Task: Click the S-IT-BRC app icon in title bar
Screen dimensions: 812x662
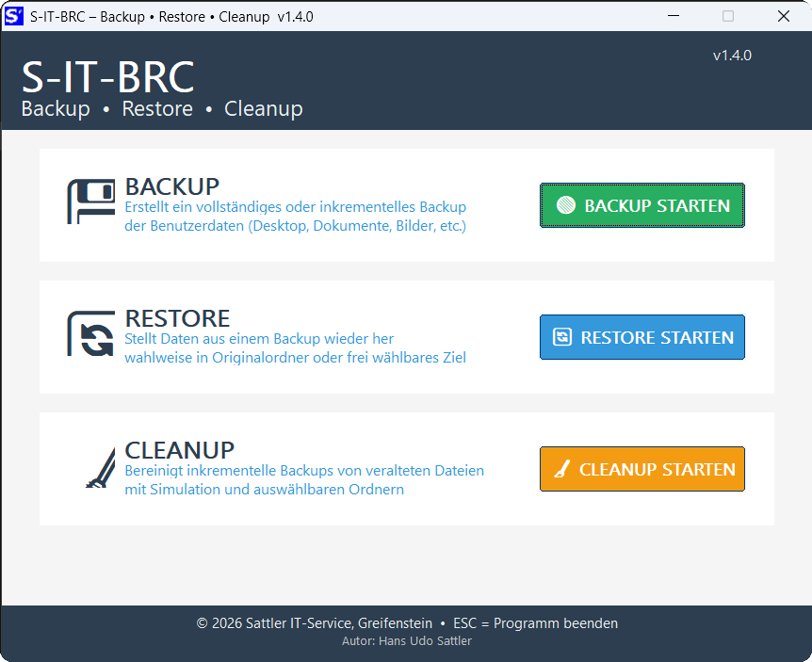Action: [x=14, y=16]
